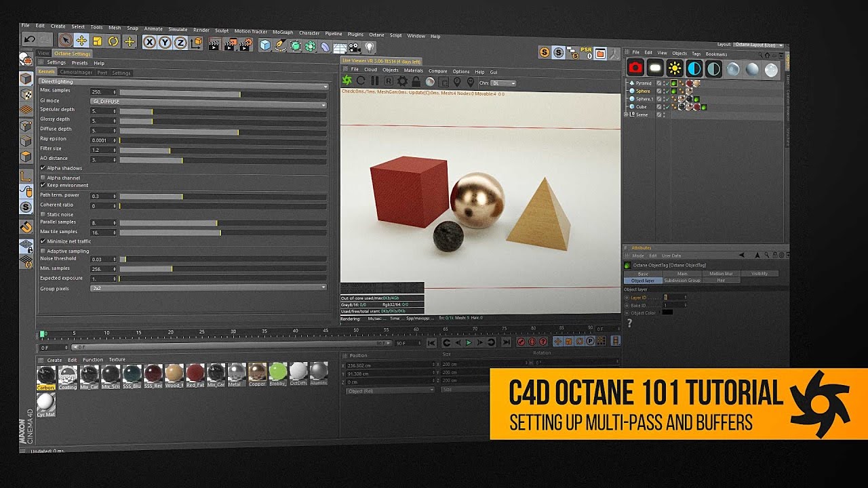Open material manager Create menu
Viewport: 868px width, 488px height.
[x=54, y=360]
